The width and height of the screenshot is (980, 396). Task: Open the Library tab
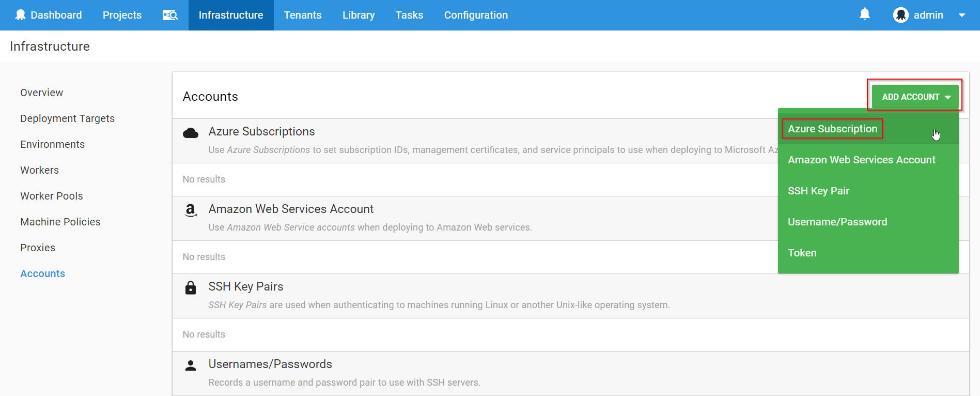coord(359,15)
